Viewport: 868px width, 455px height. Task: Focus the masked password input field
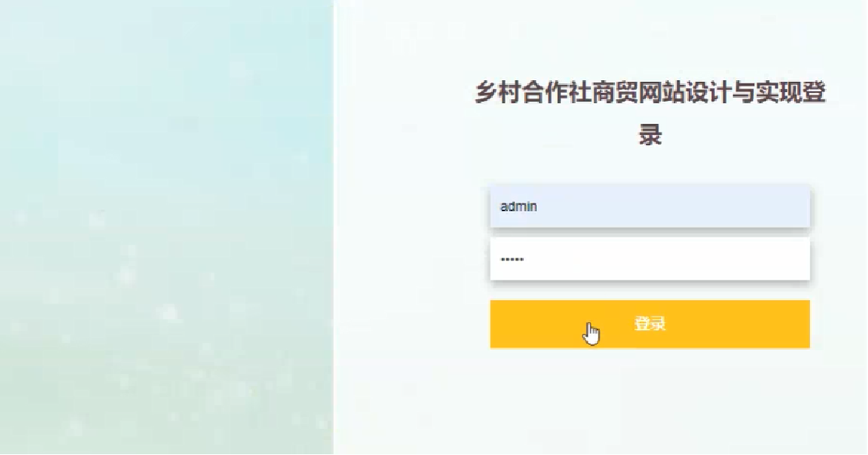coord(650,259)
